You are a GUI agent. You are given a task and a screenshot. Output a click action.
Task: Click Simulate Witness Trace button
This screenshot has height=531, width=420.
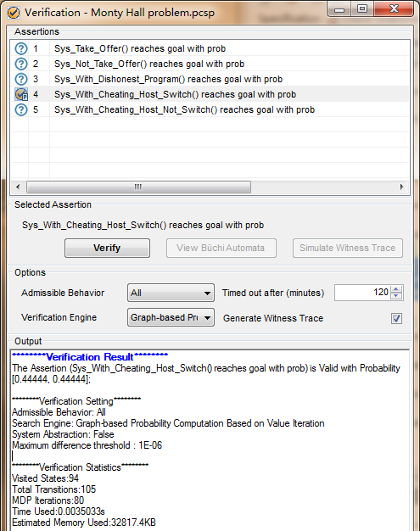coord(348,249)
